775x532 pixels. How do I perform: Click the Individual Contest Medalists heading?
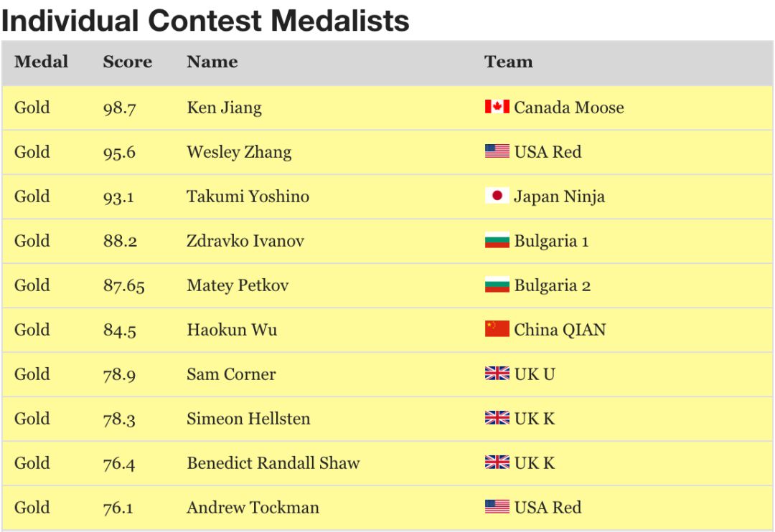coord(205,21)
